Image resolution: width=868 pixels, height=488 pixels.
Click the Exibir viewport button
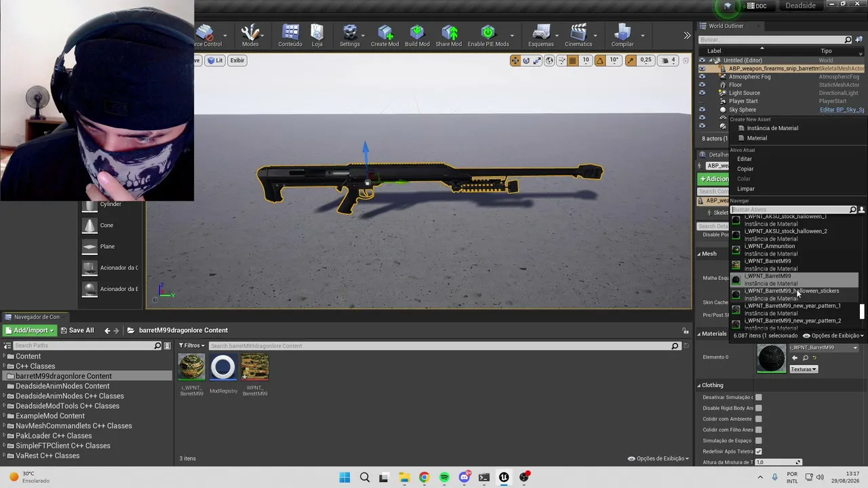pos(237,60)
